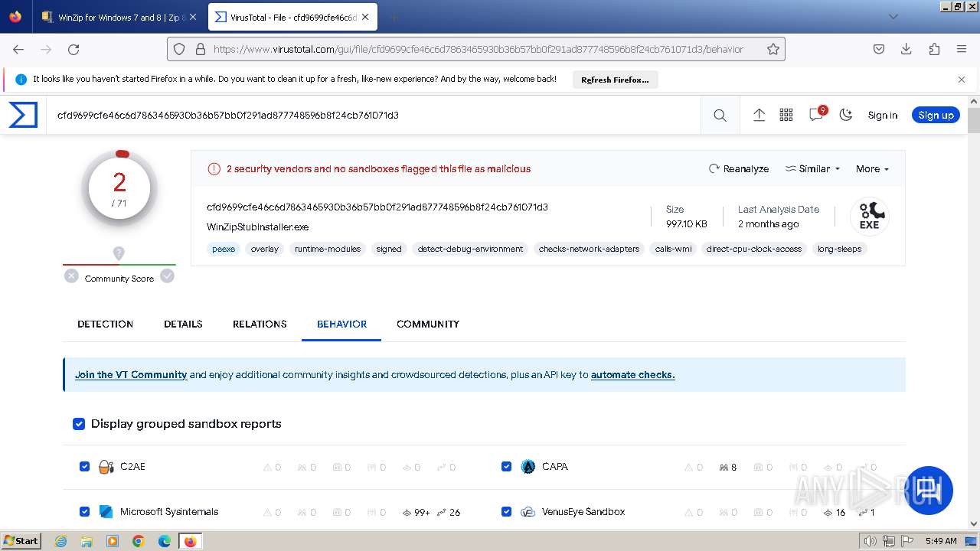The height and width of the screenshot is (551, 980).
Task: Open Firefox downloads icon
Action: coord(906,49)
